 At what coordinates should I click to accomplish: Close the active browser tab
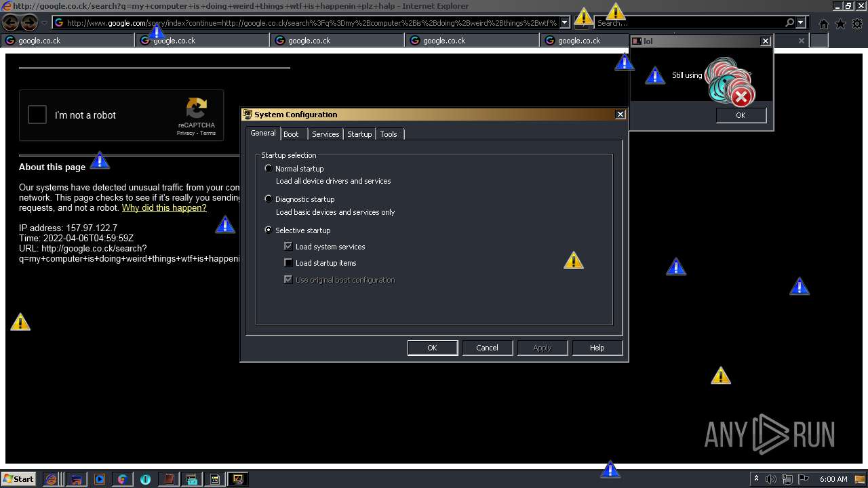coord(801,41)
